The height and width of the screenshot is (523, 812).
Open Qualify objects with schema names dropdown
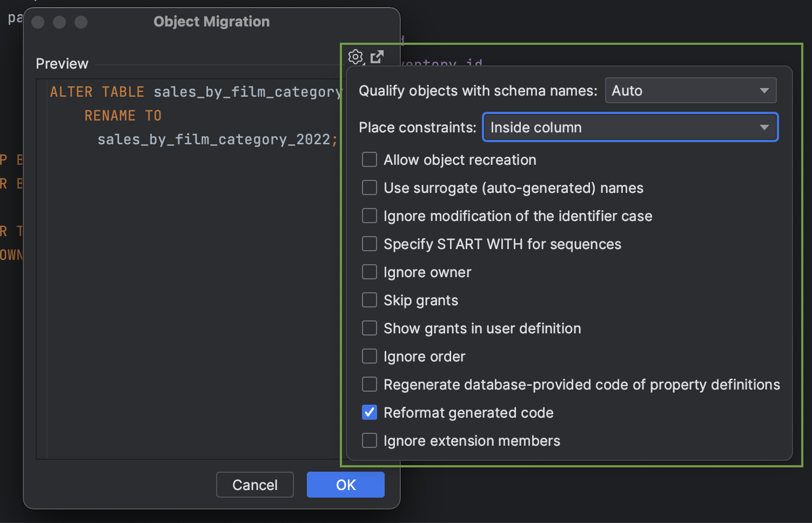[x=690, y=90]
